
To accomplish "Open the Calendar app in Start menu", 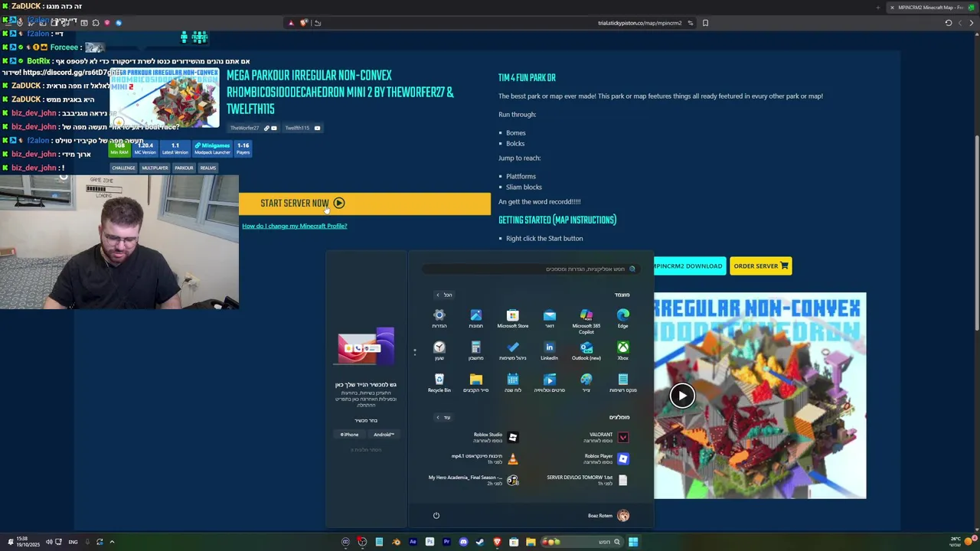I will pos(513,383).
